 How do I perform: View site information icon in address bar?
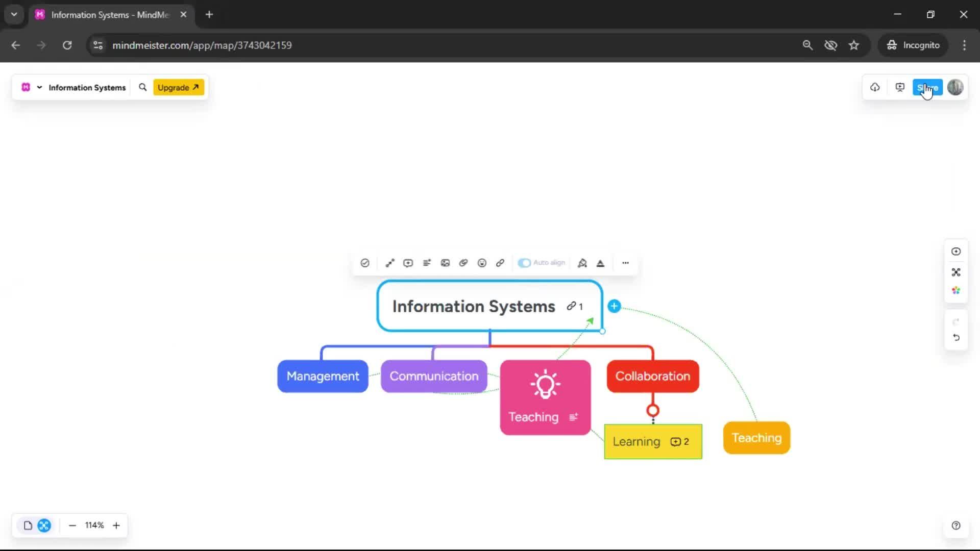97,45
